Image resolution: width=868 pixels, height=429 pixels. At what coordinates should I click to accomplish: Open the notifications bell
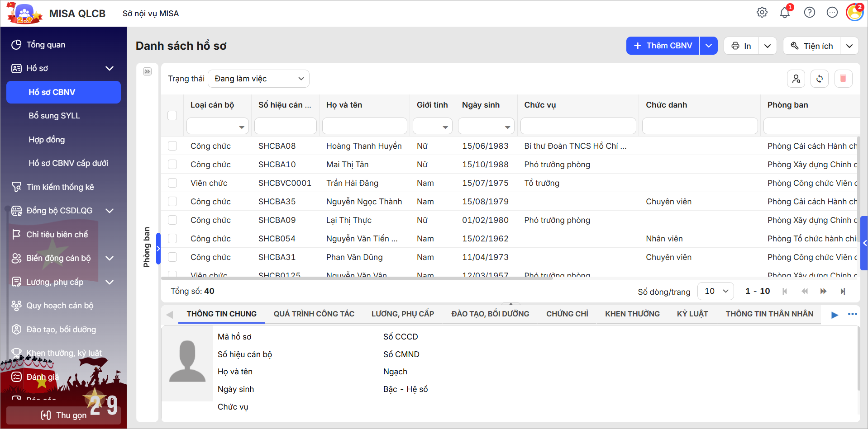tap(785, 13)
